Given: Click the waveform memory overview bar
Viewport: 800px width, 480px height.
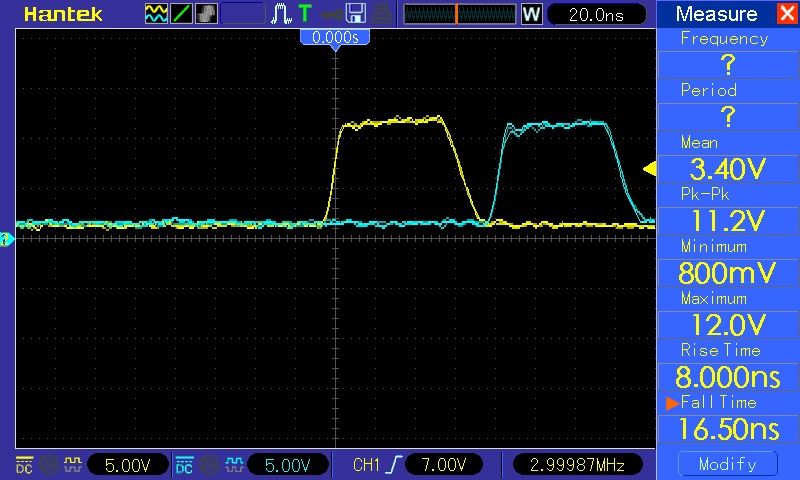Looking at the screenshot, I should tap(460, 14).
